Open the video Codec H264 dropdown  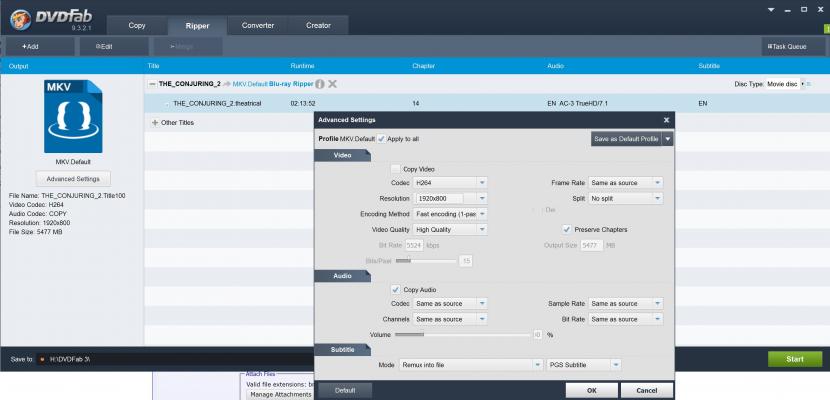point(481,183)
